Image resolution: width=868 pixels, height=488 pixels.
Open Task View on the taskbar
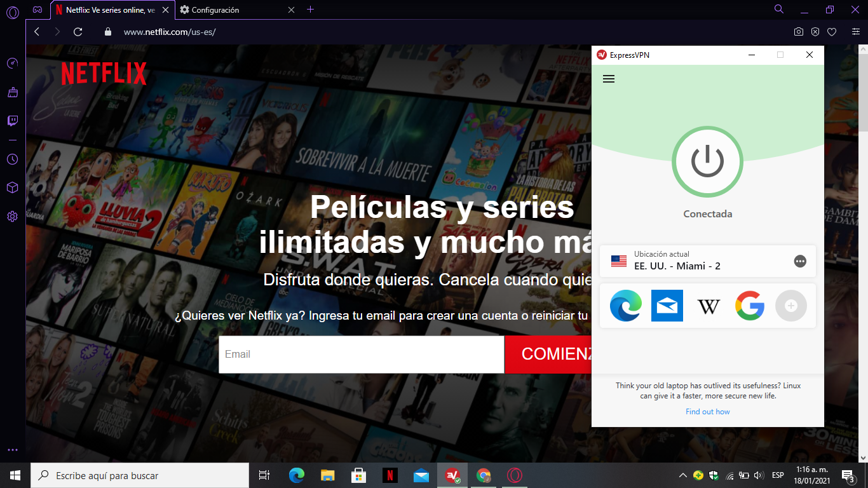click(x=264, y=475)
